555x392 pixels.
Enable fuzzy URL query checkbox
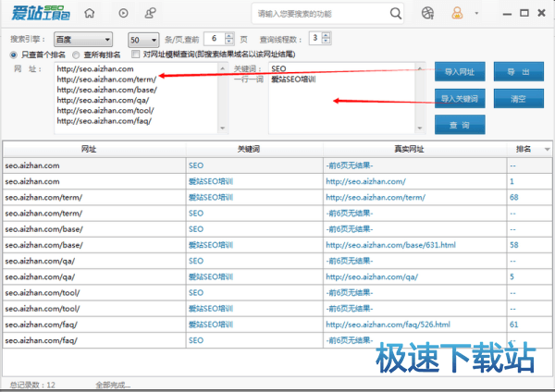point(135,55)
